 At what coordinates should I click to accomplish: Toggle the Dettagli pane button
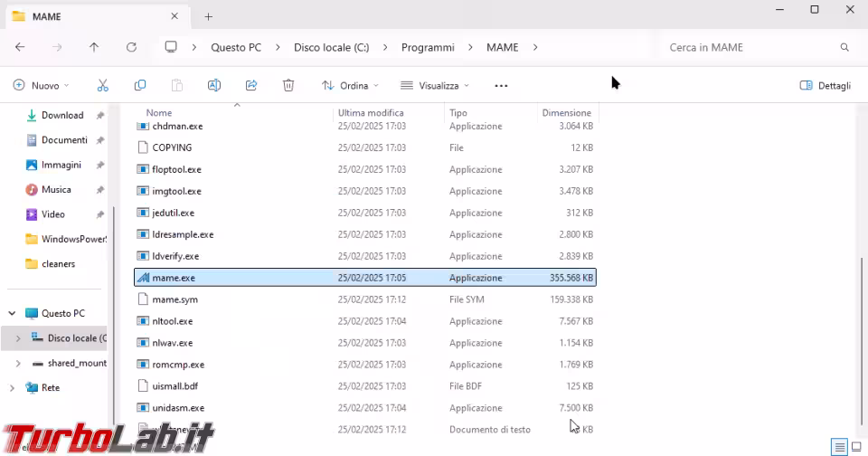(x=825, y=85)
